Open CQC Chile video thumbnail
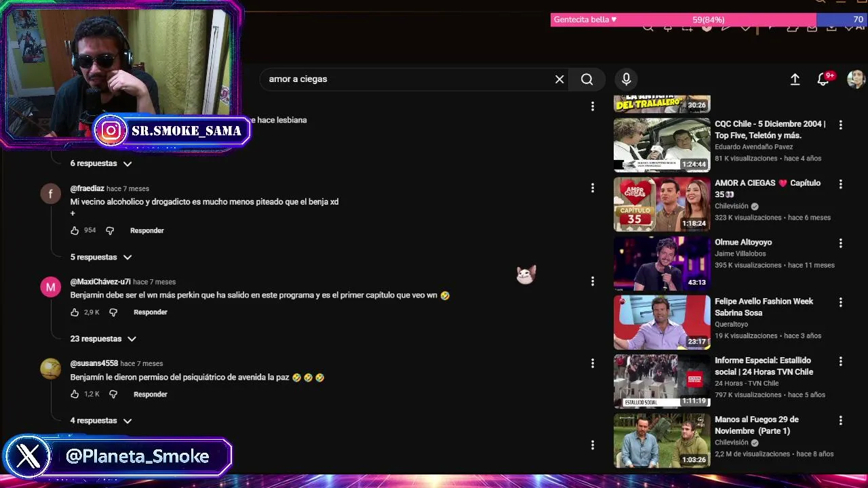Image resolution: width=868 pixels, height=488 pixels. point(662,145)
